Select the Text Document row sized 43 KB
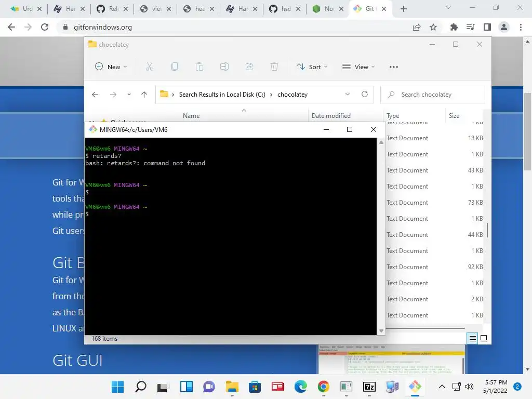This screenshot has height=399, width=532. coord(434,170)
